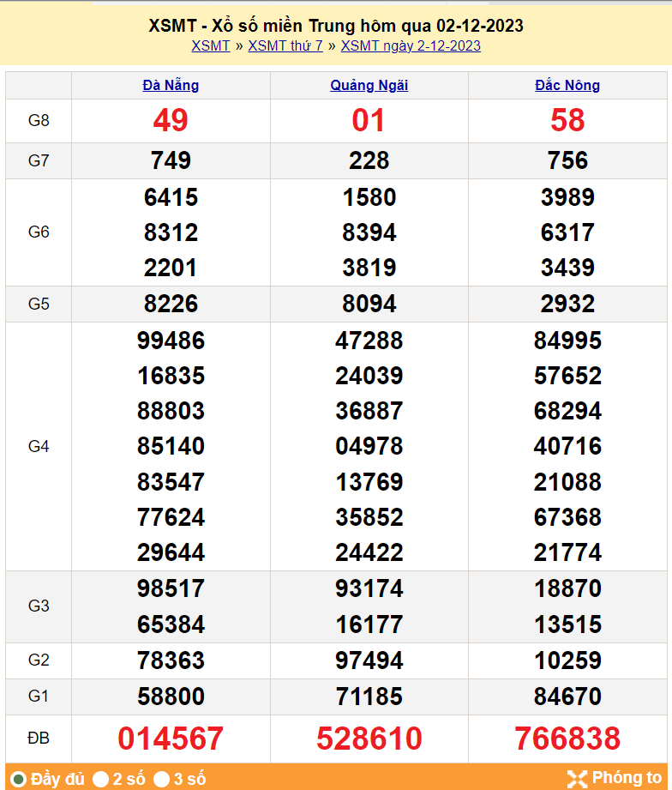Click the Phóng to text label
Viewport: 672px width, 790px height.
coord(627,778)
